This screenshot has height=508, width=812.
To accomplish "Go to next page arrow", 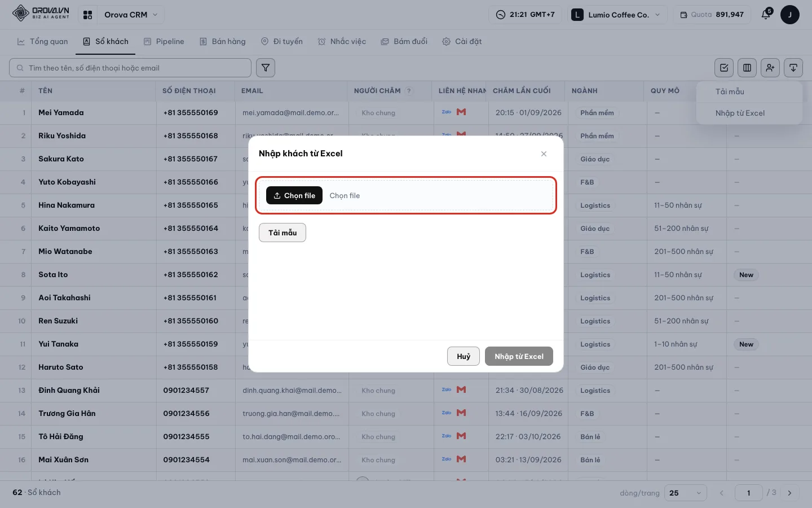I will (x=789, y=493).
